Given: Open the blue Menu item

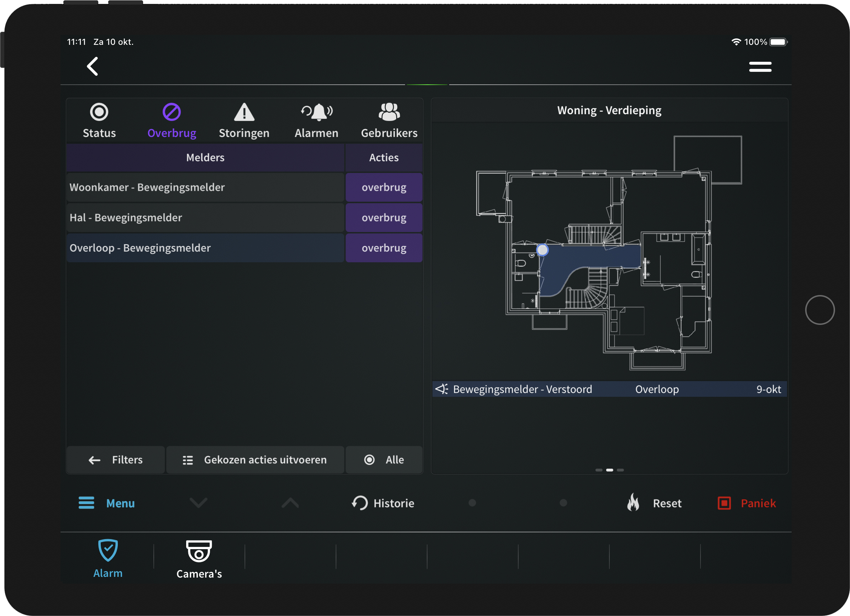Looking at the screenshot, I should coord(107,503).
